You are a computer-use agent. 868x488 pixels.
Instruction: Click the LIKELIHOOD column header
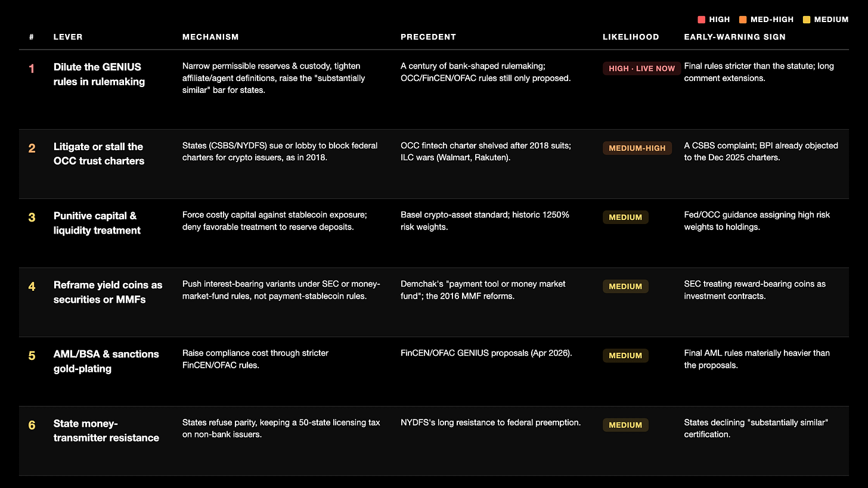click(x=631, y=37)
